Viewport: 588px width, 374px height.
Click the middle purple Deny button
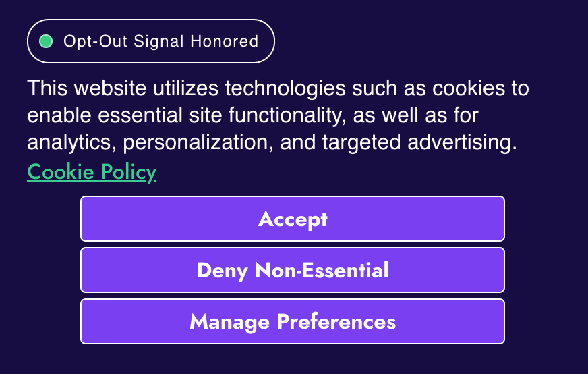[x=293, y=270]
